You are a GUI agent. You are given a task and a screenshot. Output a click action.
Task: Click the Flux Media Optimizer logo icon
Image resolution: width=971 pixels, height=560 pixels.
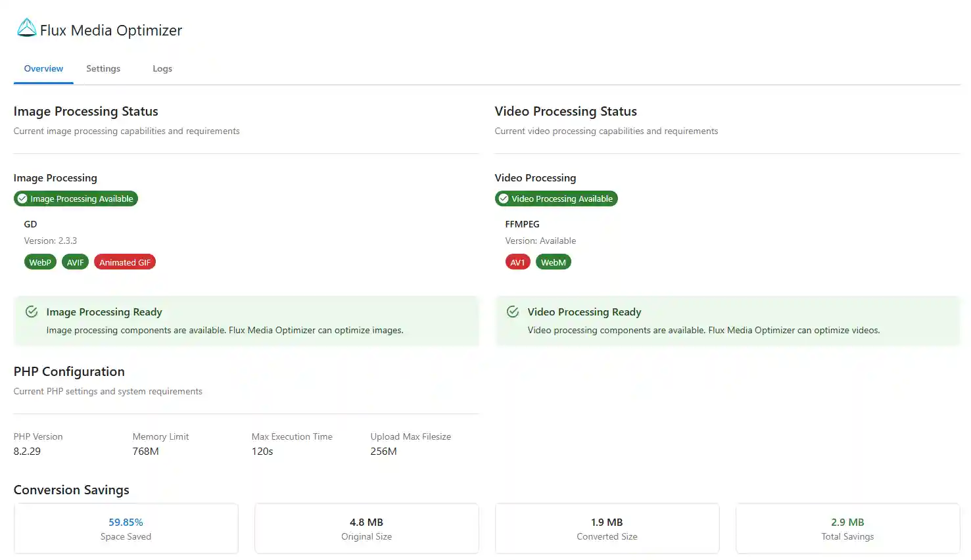[26, 28]
